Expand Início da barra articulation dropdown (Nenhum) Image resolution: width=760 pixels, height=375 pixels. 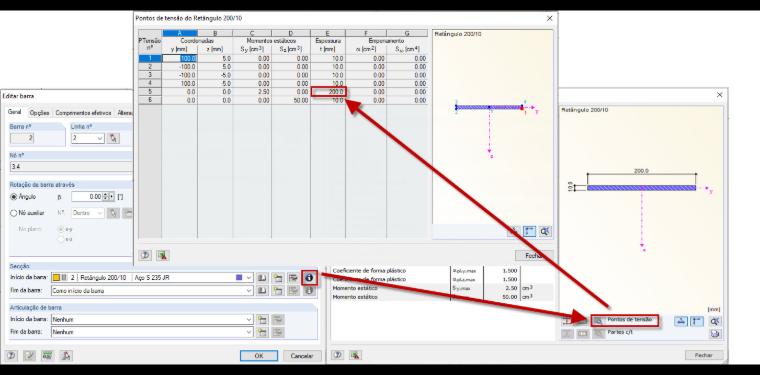pyautogui.click(x=249, y=319)
